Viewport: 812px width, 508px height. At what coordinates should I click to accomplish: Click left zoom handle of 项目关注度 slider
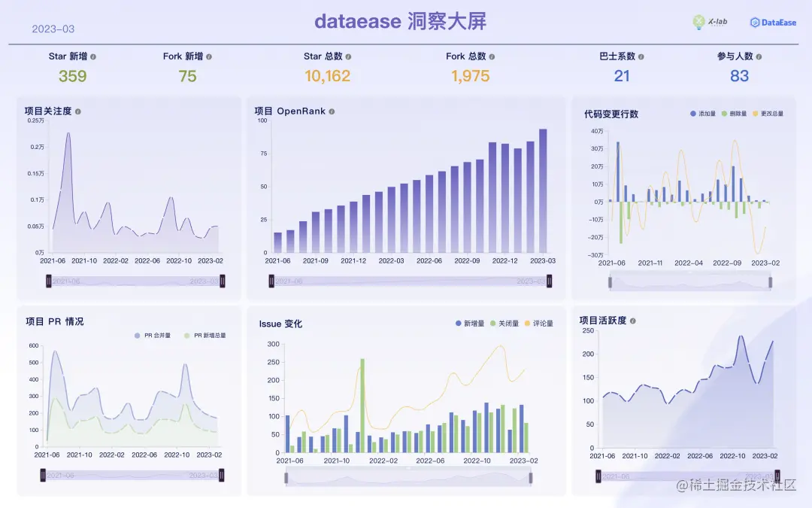coord(49,281)
